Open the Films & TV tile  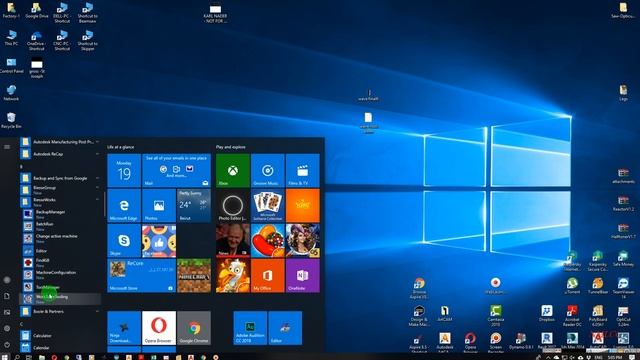pos(303,170)
